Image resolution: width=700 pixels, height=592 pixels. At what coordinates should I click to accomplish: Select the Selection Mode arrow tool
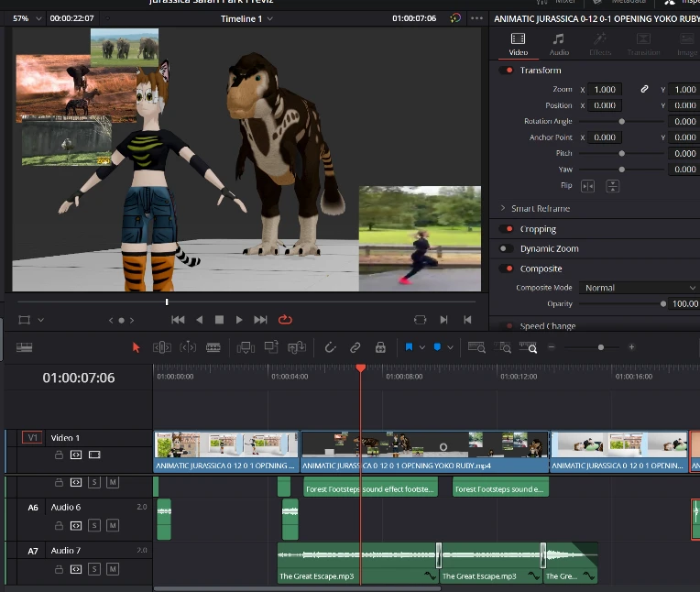tap(137, 347)
